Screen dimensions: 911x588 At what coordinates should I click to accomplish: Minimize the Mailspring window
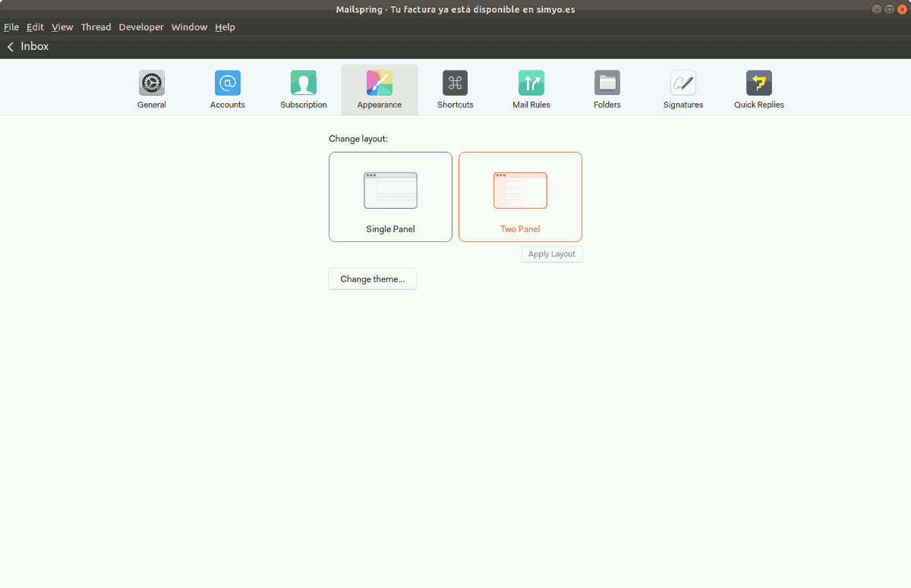tap(877, 9)
